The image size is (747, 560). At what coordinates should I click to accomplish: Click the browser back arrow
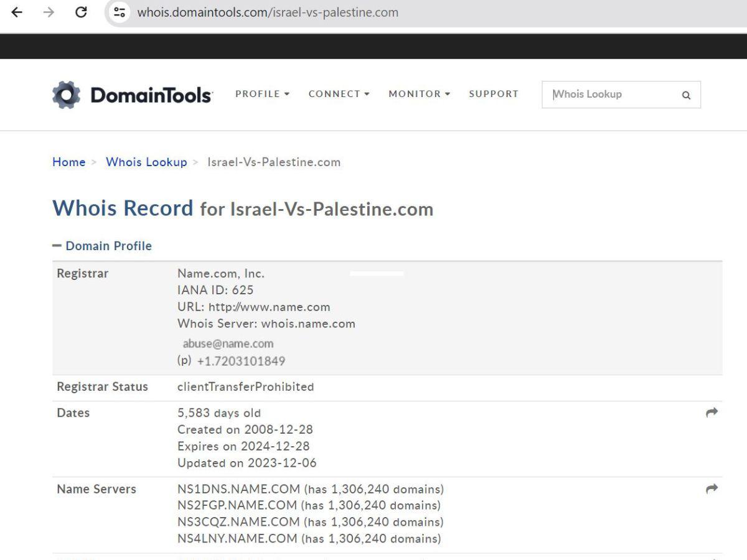17,12
